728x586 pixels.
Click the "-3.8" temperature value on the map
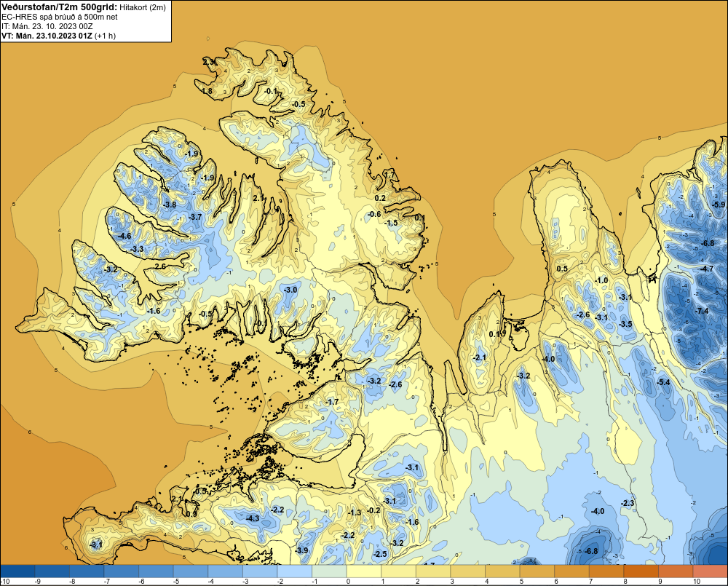tap(170, 205)
